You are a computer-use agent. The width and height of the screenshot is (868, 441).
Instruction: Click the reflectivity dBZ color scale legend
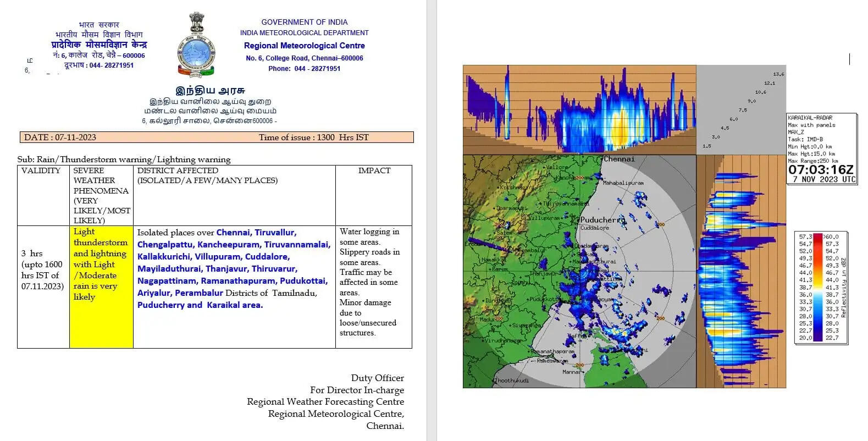pyautogui.click(x=820, y=288)
